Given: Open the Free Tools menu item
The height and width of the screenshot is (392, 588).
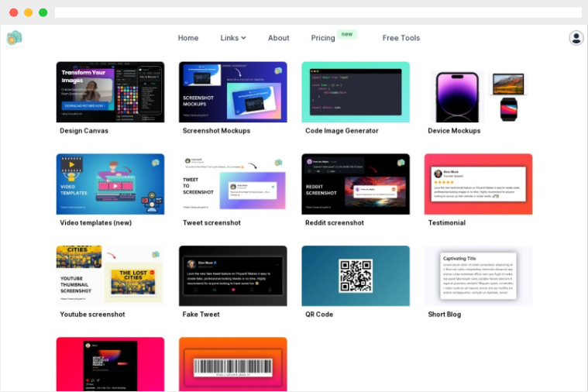Looking at the screenshot, I should coord(401,38).
